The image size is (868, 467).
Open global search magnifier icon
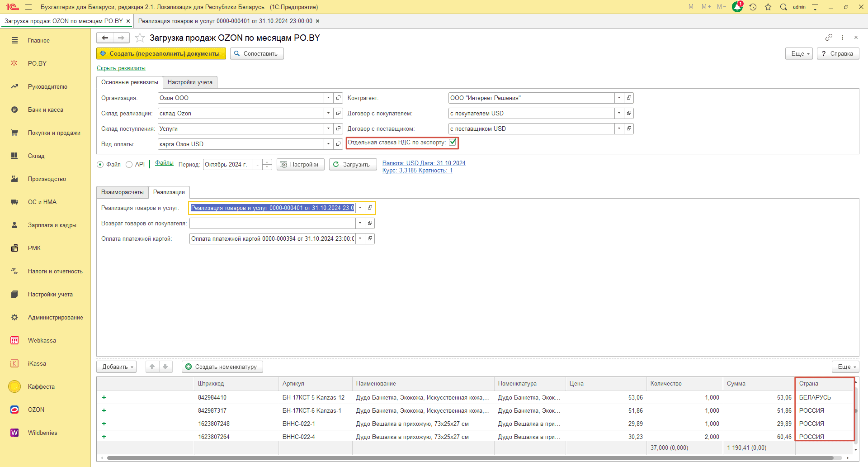tap(783, 7)
